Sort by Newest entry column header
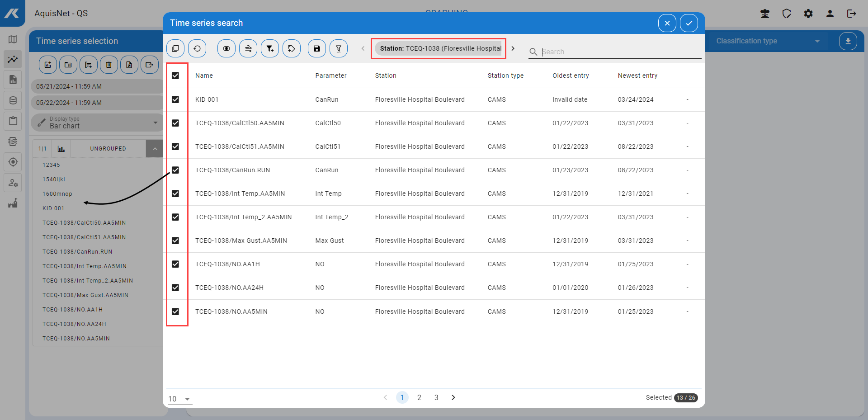868x420 pixels. [637, 76]
